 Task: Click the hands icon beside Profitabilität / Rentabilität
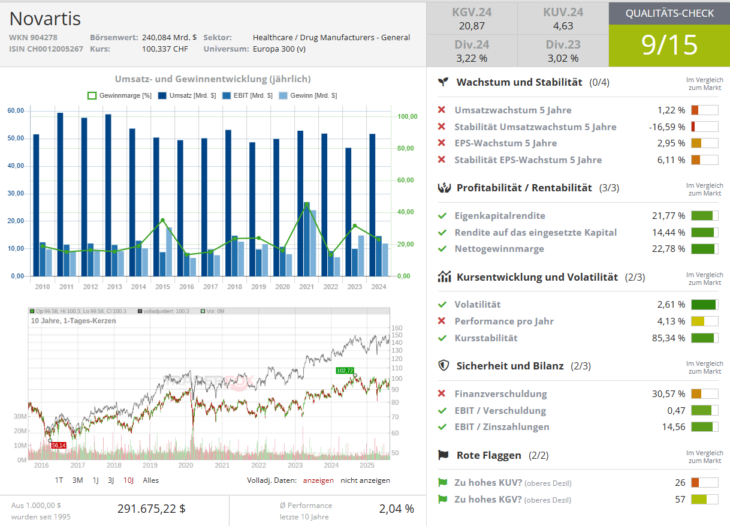point(444,188)
